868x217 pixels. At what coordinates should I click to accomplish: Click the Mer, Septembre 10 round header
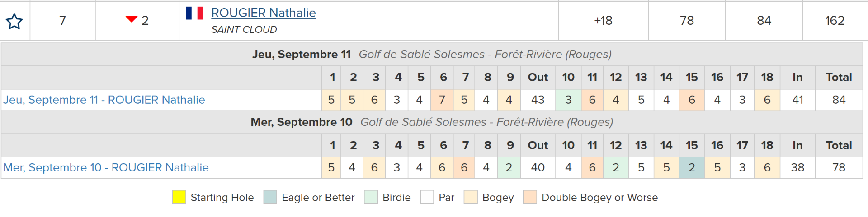[x=432, y=122]
